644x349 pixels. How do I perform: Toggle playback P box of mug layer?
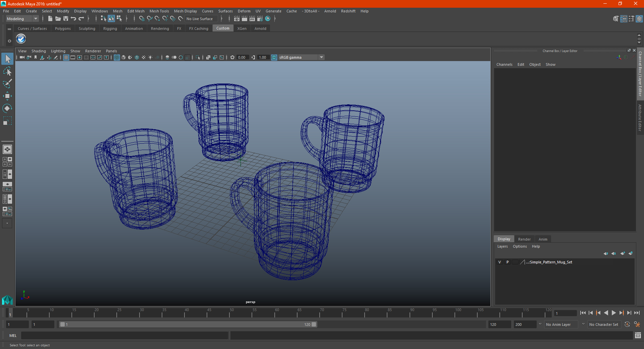tap(507, 262)
